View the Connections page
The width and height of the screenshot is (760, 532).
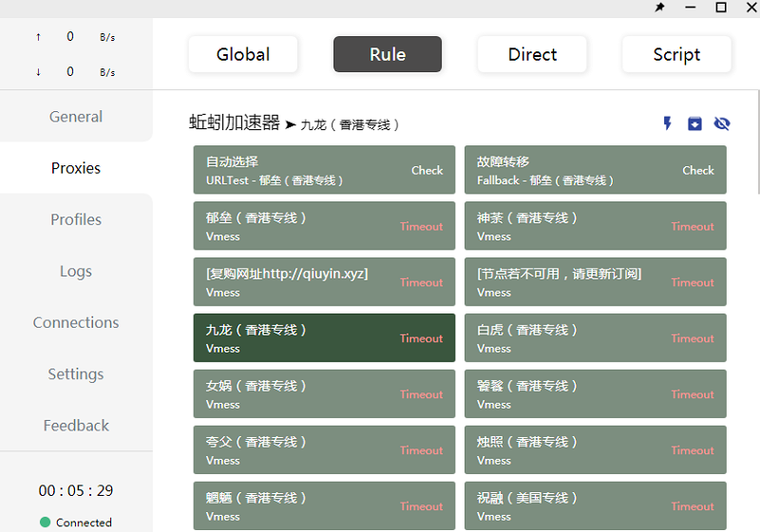[x=76, y=322]
